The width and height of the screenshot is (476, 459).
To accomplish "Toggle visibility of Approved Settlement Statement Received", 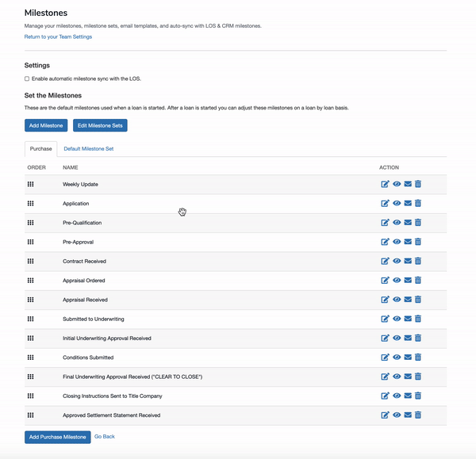I will [x=397, y=415].
